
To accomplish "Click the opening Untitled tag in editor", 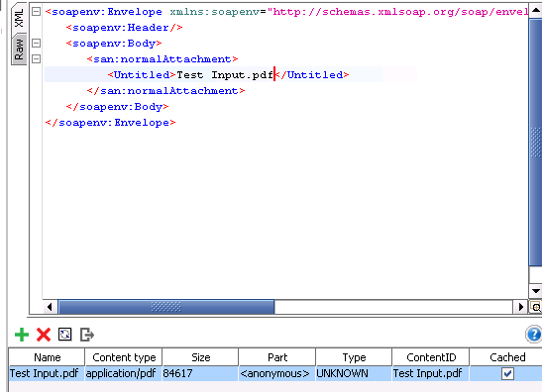I will [x=142, y=75].
